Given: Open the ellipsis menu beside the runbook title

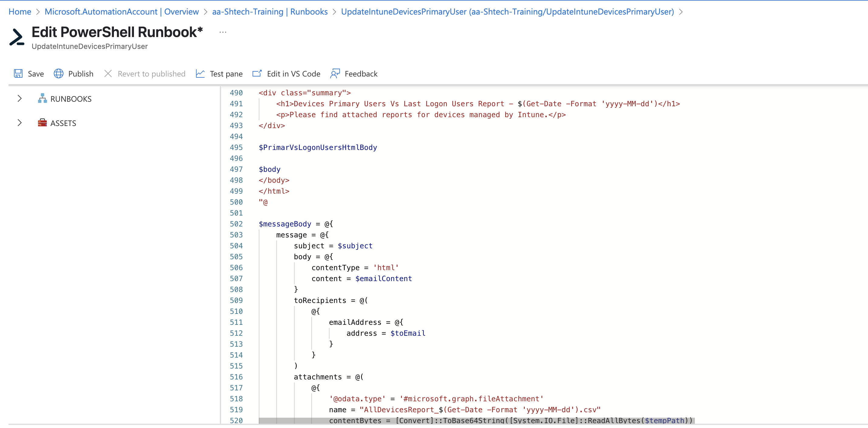Looking at the screenshot, I should point(222,32).
